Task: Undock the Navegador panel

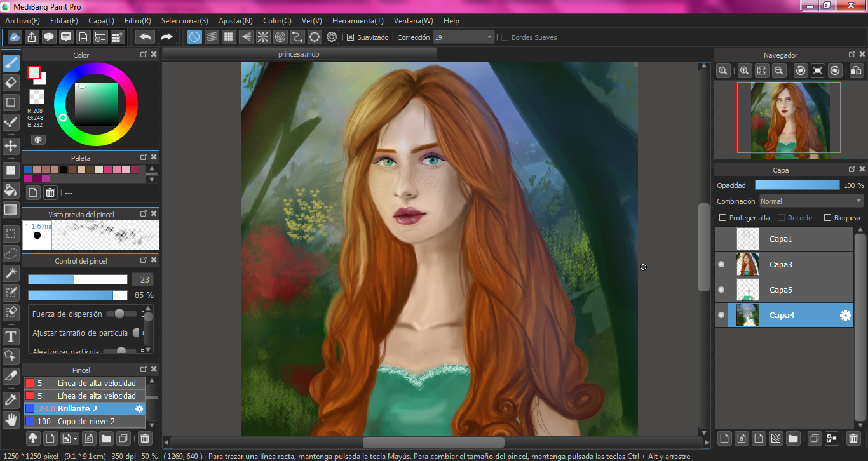Action: coord(853,55)
